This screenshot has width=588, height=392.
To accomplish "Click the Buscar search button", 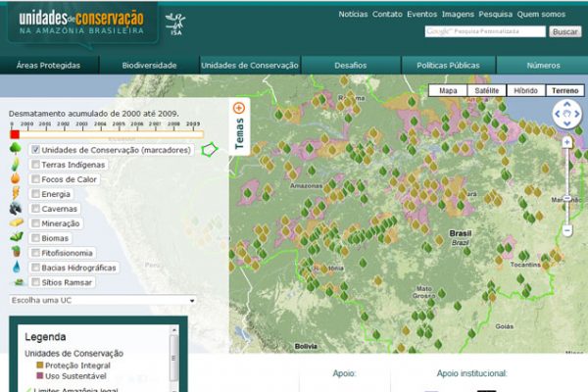I will pyautogui.click(x=564, y=31).
